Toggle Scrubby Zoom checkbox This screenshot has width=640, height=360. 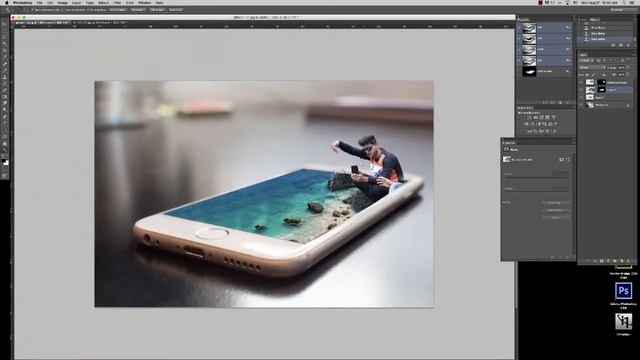click(x=87, y=10)
